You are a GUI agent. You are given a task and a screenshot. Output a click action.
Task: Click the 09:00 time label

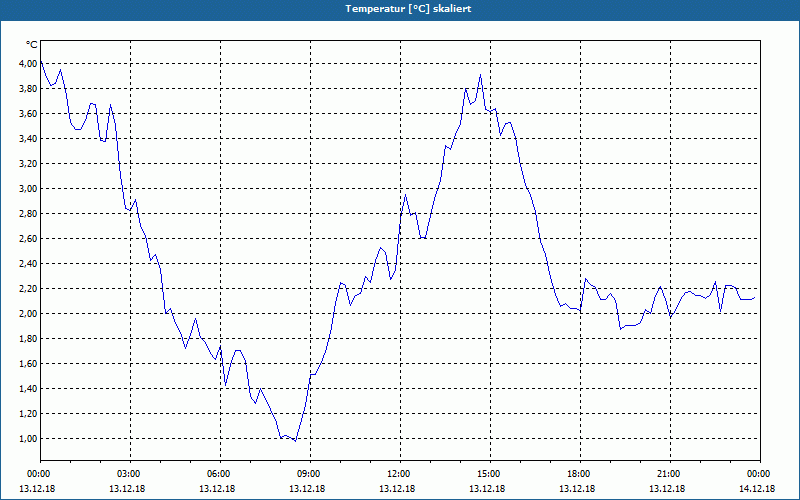point(310,474)
